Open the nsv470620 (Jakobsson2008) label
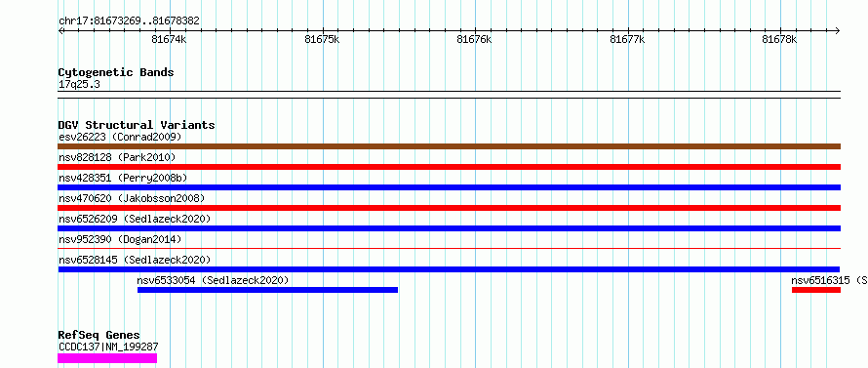This screenshot has width=868, height=368. 132,198
